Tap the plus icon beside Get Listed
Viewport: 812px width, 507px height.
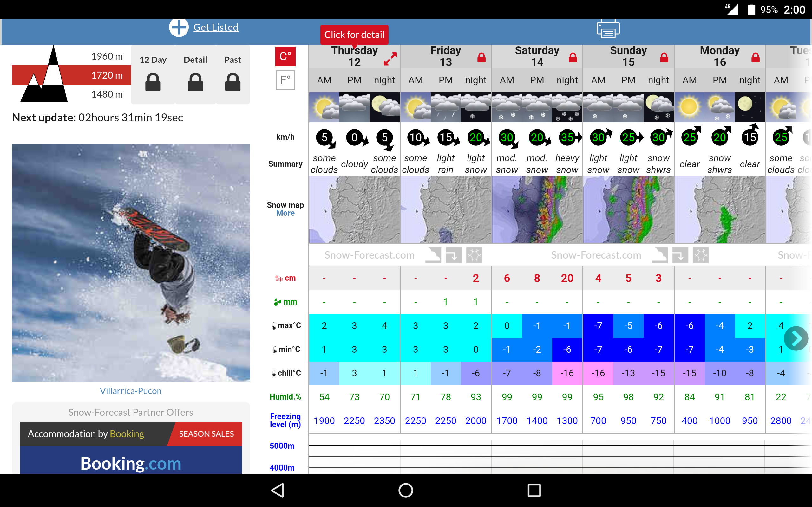[x=179, y=27]
